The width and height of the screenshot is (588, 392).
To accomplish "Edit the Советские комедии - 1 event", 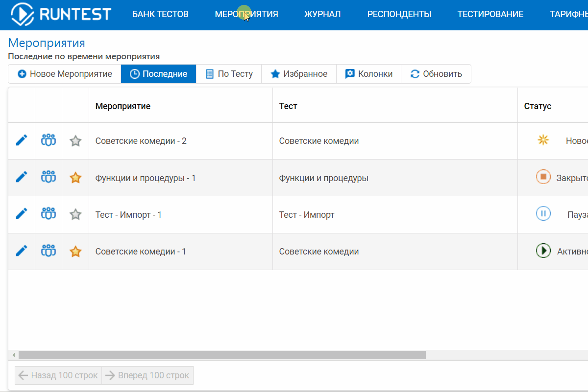I will [22, 251].
